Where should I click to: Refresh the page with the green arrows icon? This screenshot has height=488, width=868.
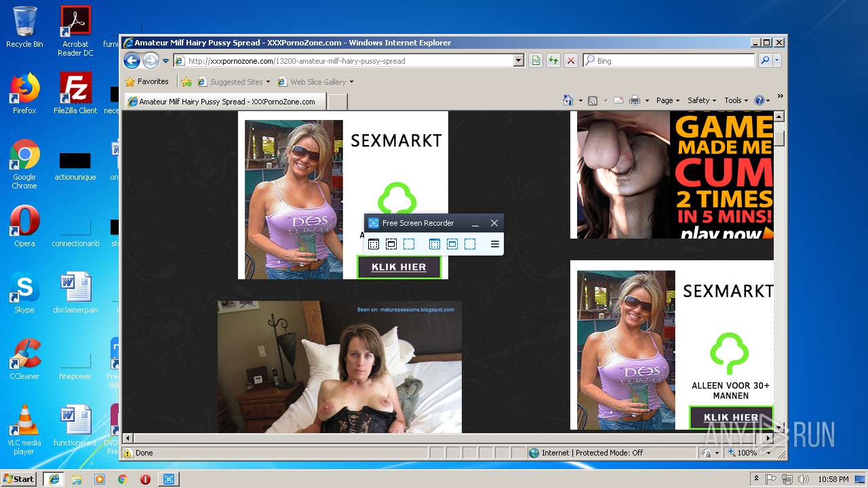pyautogui.click(x=553, y=61)
